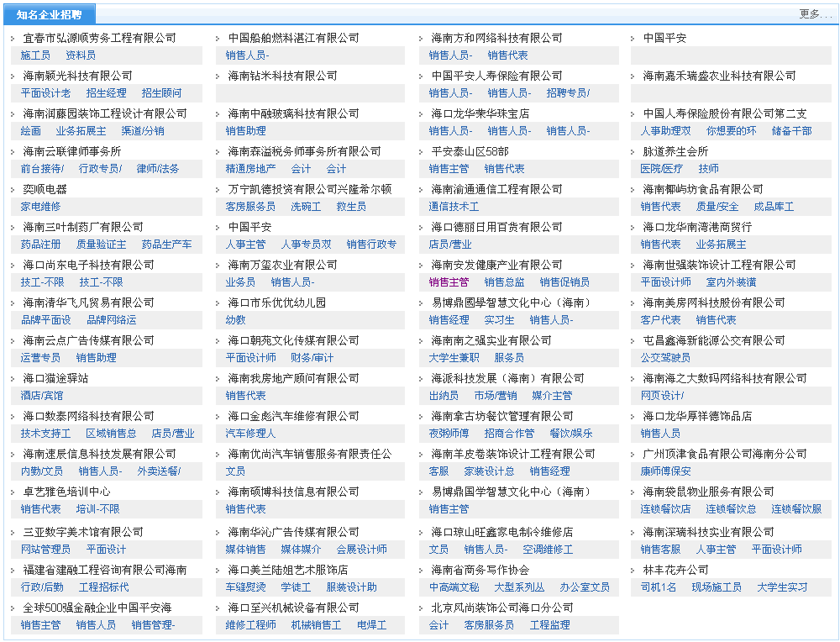Open the 律师/法务 job posting
840x642 pixels.
click(158, 169)
